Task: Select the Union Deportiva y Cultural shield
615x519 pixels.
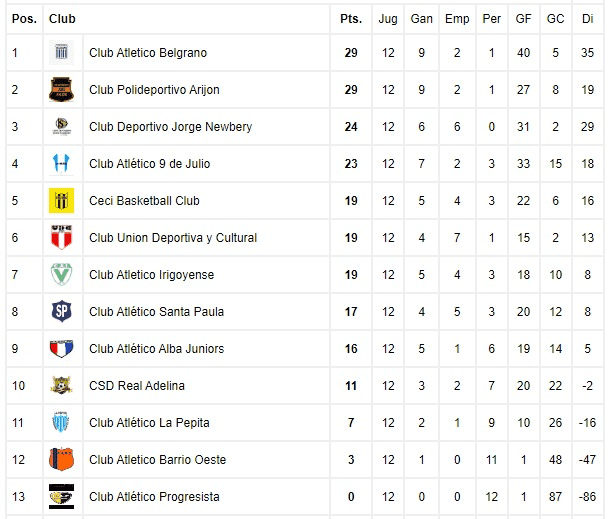Action: 62,237
